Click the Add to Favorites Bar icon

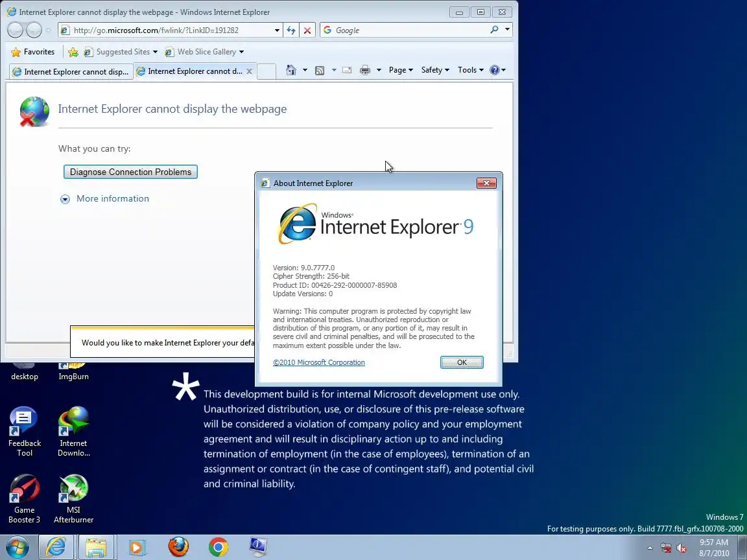click(73, 52)
